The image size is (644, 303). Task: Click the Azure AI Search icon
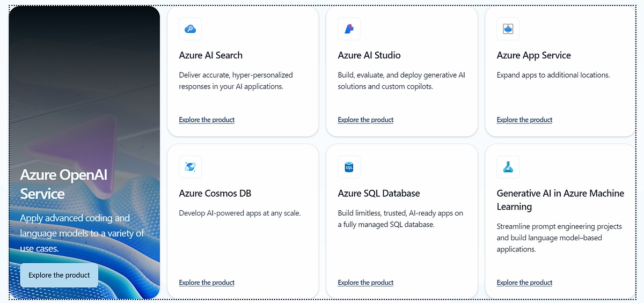pos(190,29)
